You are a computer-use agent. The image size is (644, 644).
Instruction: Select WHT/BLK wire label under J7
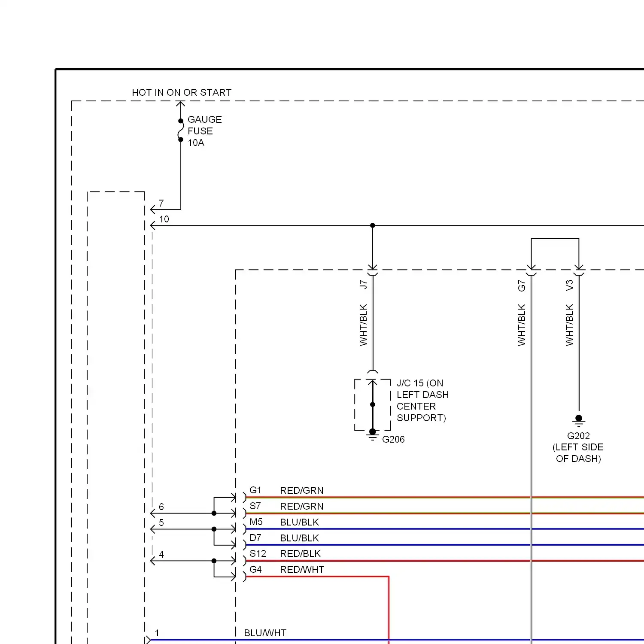(363, 325)
